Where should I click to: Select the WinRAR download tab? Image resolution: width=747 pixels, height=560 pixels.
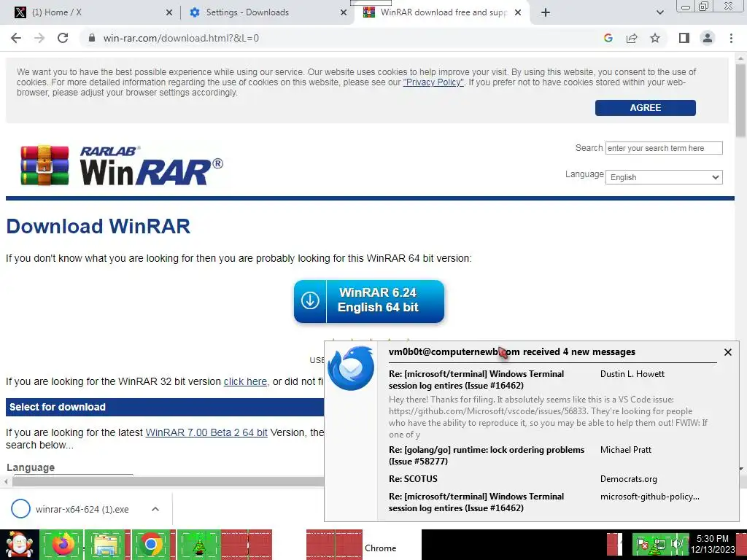coord(444,12)
